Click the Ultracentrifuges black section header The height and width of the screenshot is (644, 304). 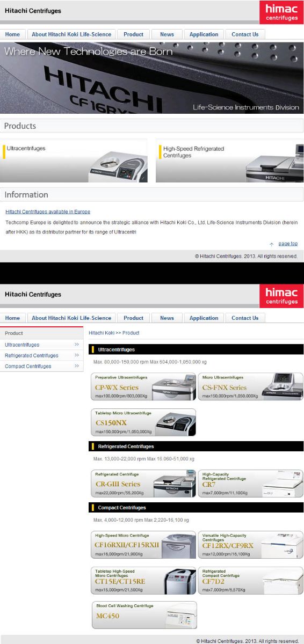click(196, 349)
